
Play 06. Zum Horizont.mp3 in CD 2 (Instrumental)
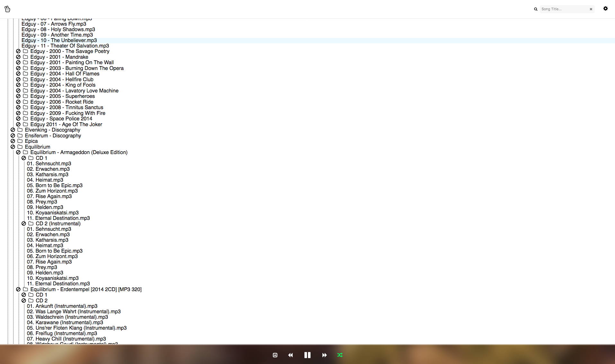coord(52,256)
